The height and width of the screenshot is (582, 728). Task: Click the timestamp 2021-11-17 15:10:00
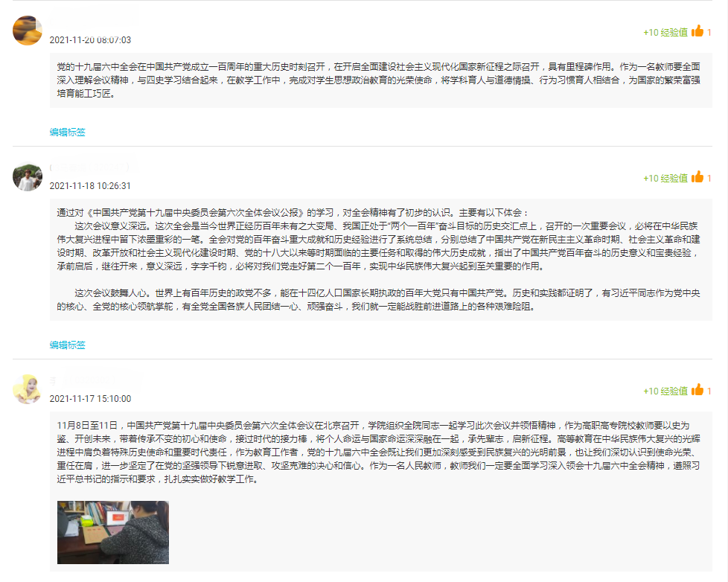(90, 399)
